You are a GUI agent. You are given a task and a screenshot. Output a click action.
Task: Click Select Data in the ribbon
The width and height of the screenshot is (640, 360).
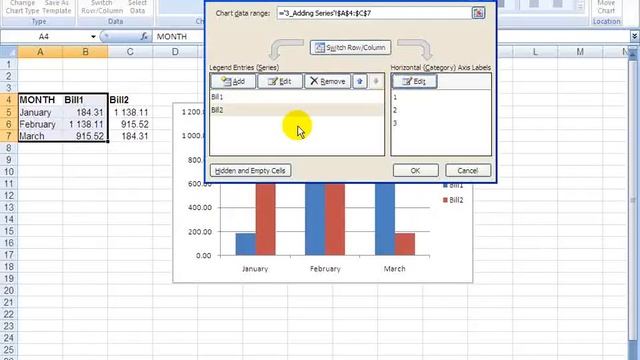[x=138, y=7]
